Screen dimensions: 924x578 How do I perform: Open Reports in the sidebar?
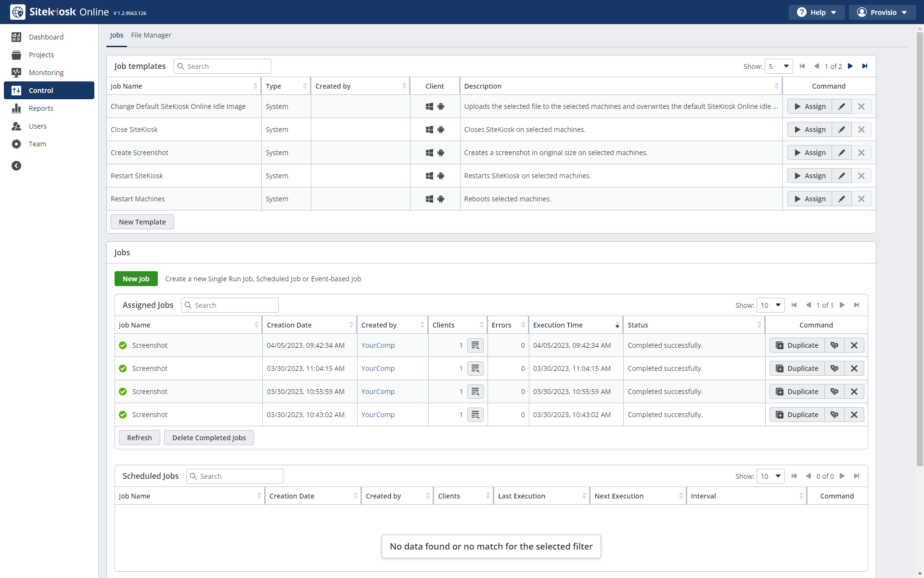tap(41, 108)
